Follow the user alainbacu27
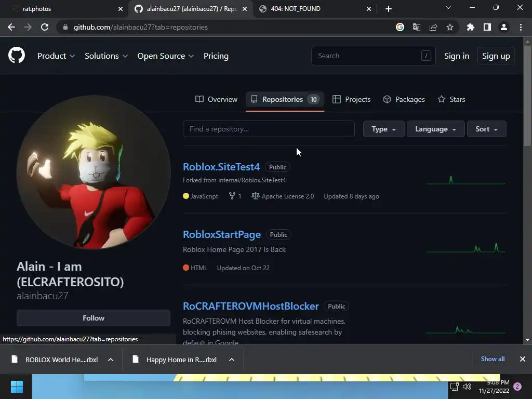This screenshot has height=399, width=532. (x=94, y=318)
